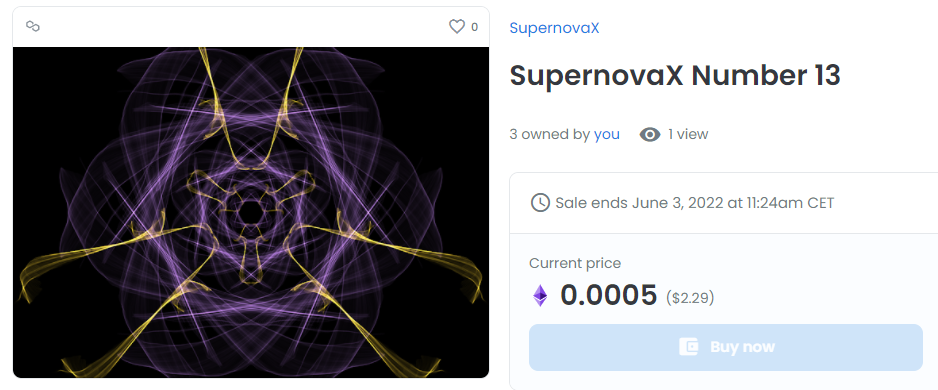Open the "you" owner profile link
This screenshot has height=390, width=938.
[x=607, y=135]
